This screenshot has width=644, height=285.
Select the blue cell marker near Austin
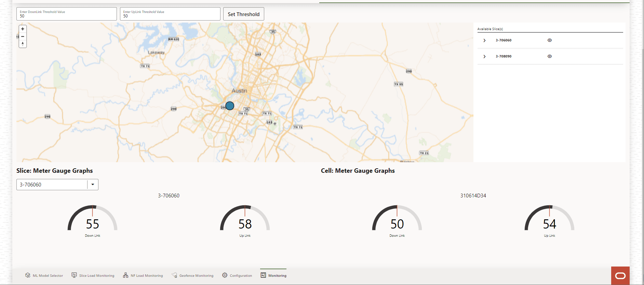(x=230, y=106)
